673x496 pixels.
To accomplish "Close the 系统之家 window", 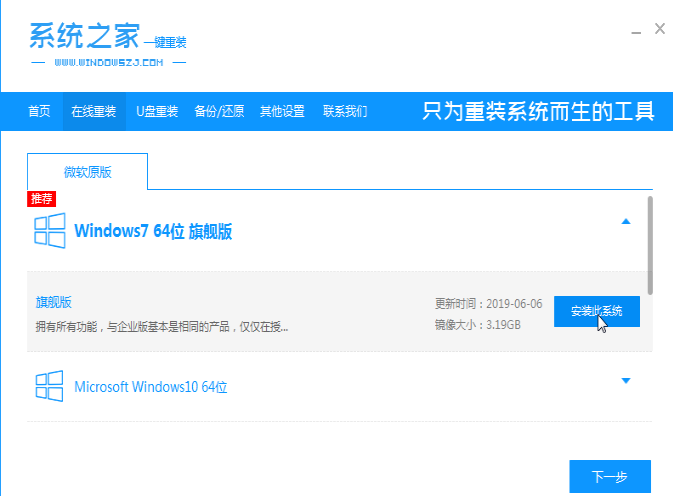I will pyautogui.click(x=660, y=29).
